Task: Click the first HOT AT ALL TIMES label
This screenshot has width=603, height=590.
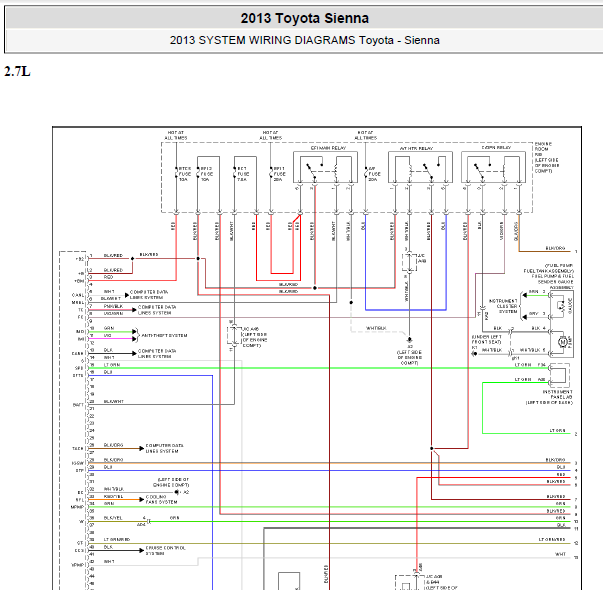Action: tap(176, 135)
